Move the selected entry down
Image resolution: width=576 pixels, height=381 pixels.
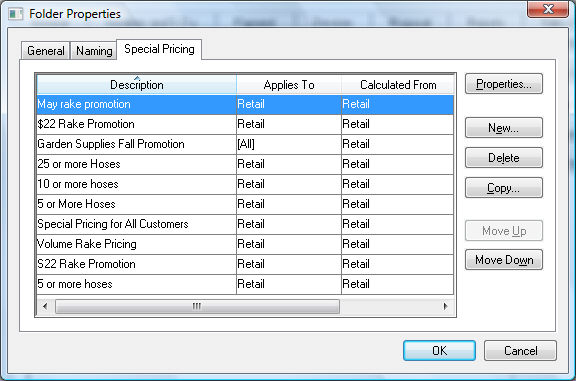[504, 260]
